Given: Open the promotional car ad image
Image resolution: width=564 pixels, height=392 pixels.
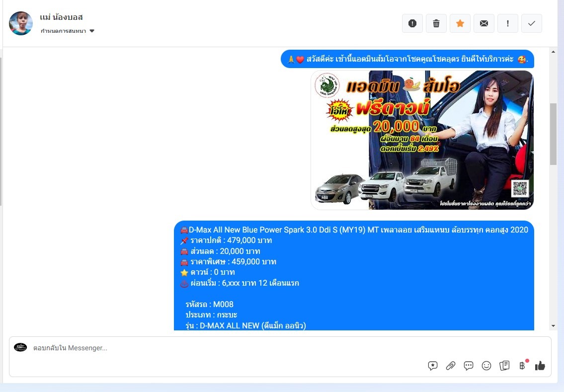Looking at the screenshot, I should click(422, 140).
